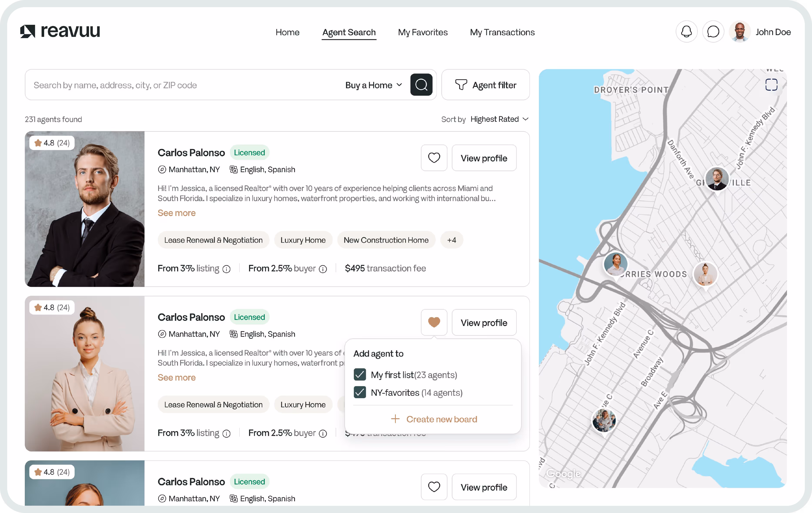The image size is (812, 513).
Task: Click the New Construction Home chip
Action: (386, 240)
